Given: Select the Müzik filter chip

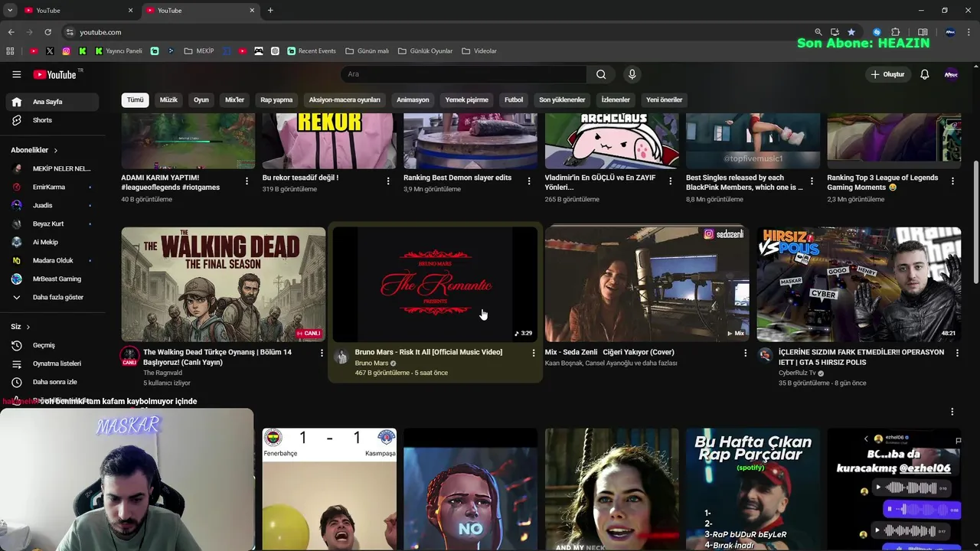Looking at the screenshot, I should click(168, 99).
